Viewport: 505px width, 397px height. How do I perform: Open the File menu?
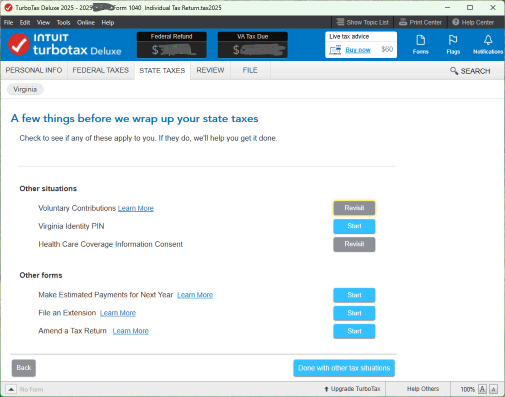click(8, 22)
